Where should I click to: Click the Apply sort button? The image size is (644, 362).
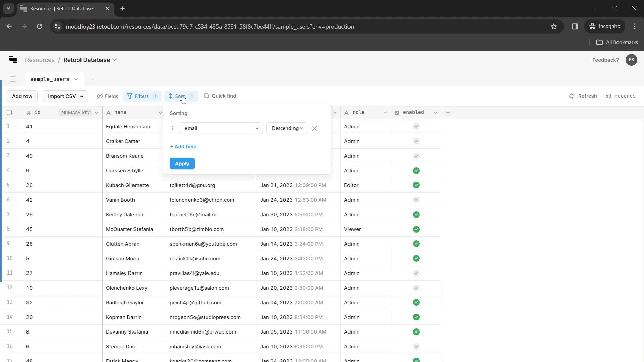pos(182,164)
